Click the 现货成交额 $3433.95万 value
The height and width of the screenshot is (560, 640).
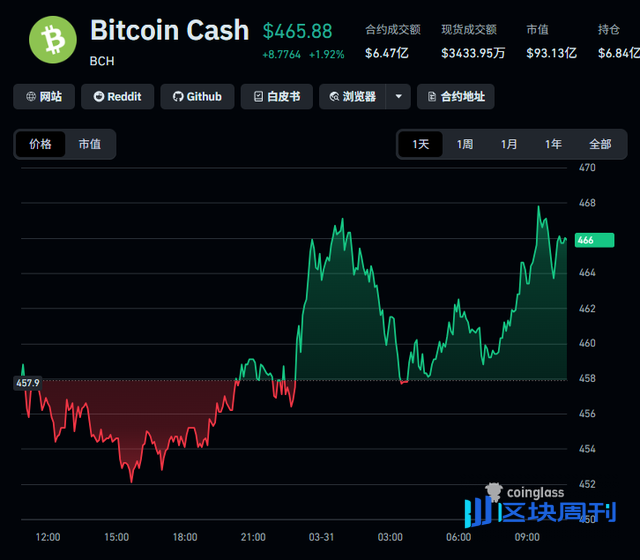click(473, 53)
